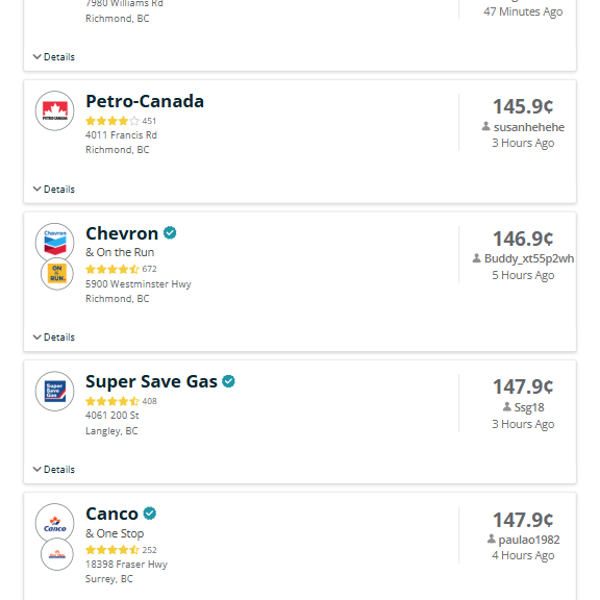Click the verified badge beside Super Save Gas
The width and height of the screenshot is (600, 600).
(x=228, y=381)
